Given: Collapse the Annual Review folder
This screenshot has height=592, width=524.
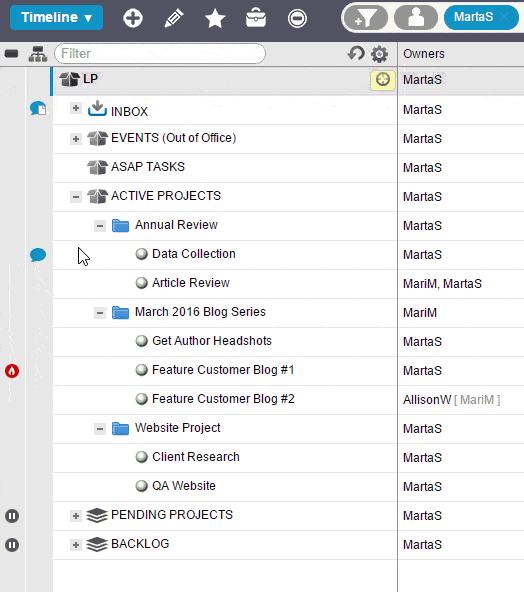Looking at the screenshot, I should point(100,226).
